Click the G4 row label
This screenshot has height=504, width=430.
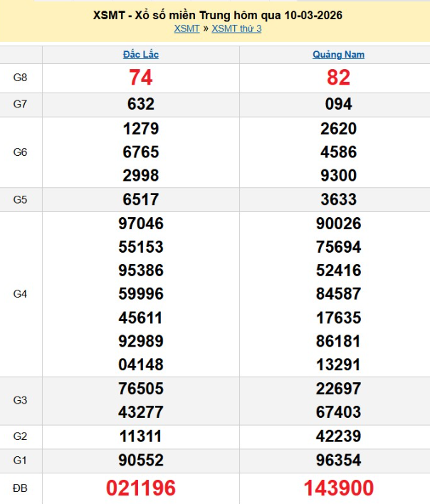point(21,294)
